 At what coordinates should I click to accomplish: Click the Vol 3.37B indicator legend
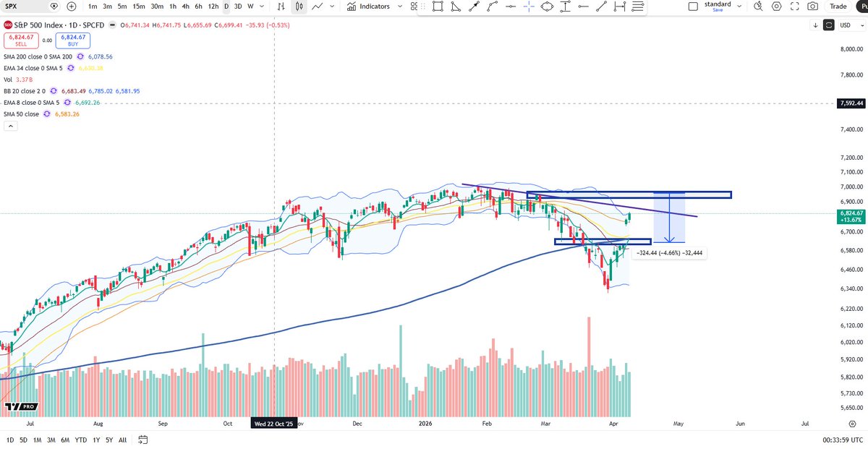(19, 80)
